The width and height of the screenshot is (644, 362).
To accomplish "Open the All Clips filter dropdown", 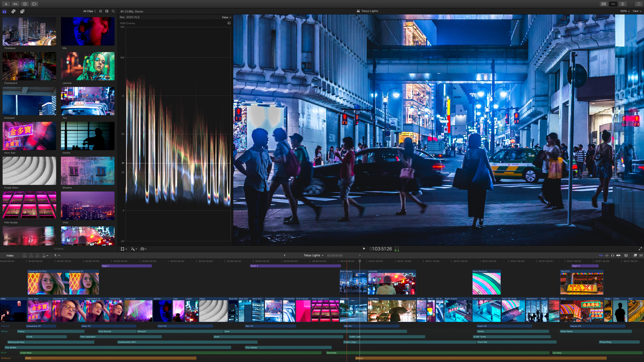I will pyautogui.click(x=90, y=11).
